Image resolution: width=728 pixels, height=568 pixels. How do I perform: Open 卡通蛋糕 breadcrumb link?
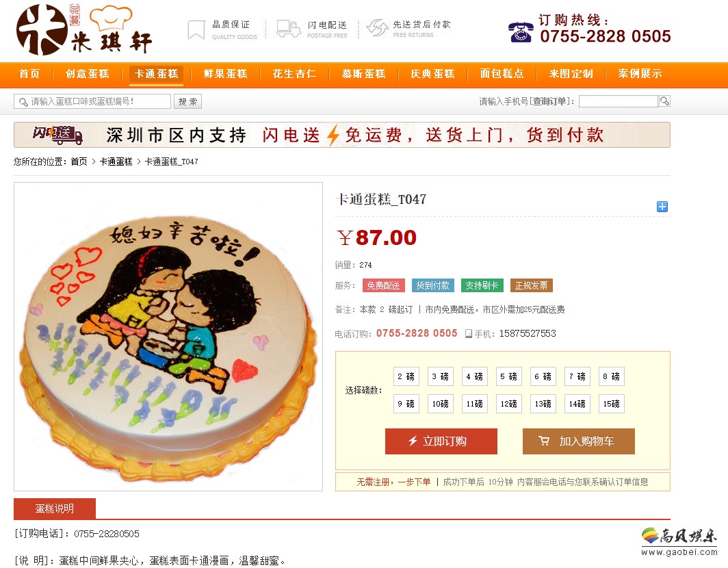click(116, 162)
